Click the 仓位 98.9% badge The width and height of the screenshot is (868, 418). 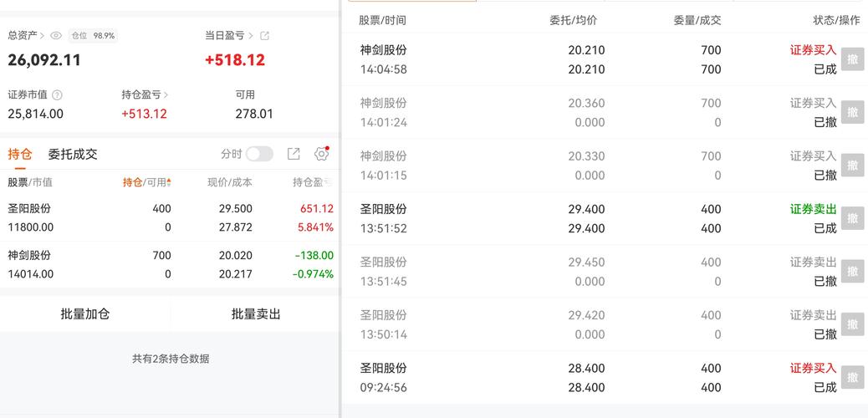click(x=93, y=35)
